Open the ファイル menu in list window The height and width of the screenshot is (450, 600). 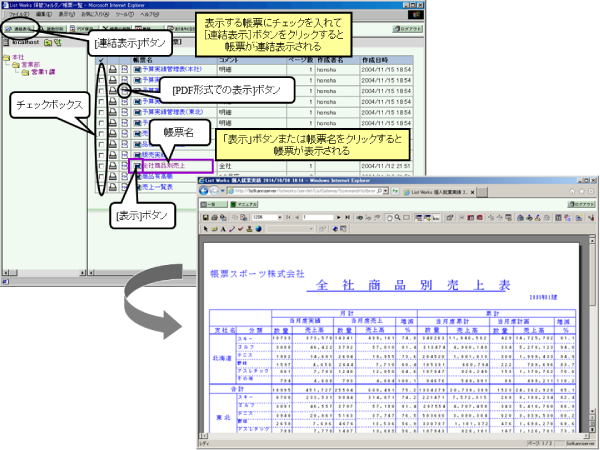tap(19, 14)
